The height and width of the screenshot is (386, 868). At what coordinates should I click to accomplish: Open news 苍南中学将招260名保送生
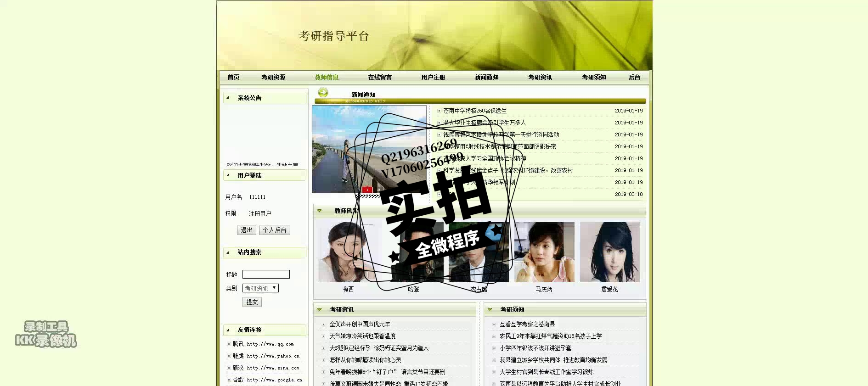point(475,111)
